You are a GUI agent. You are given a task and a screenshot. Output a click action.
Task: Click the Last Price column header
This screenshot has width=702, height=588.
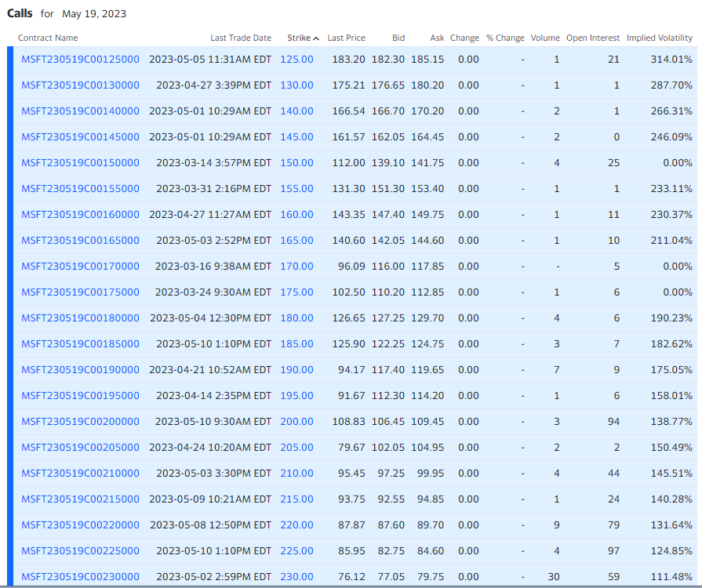(x=346, y=38)
